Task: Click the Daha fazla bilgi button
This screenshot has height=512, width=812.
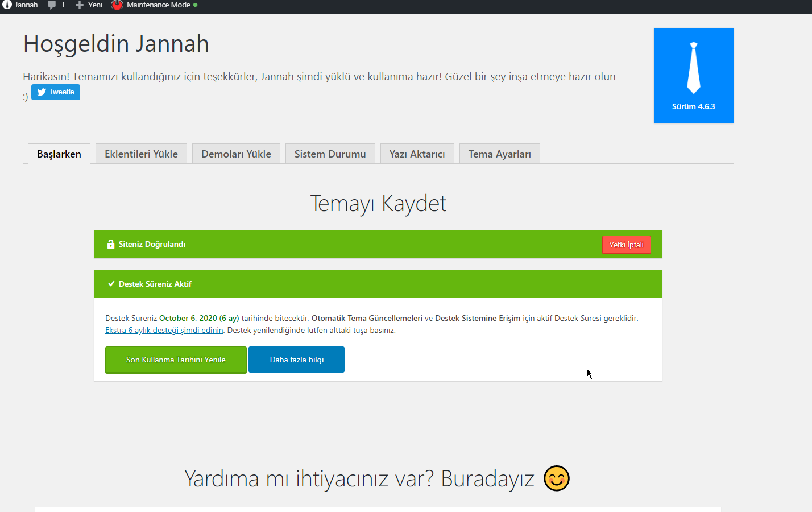Action: (296, 360)
